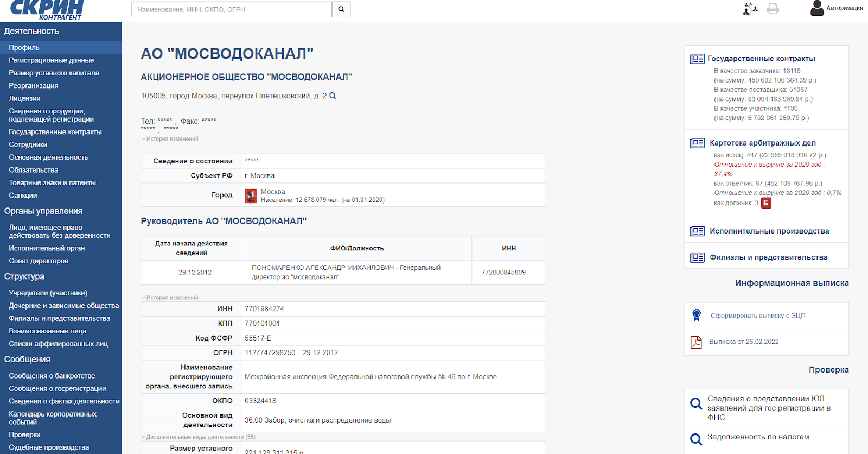Click the Moscow coat of arms thumbnail
This screenshot has height=454, width=868.
pos(251,196)
